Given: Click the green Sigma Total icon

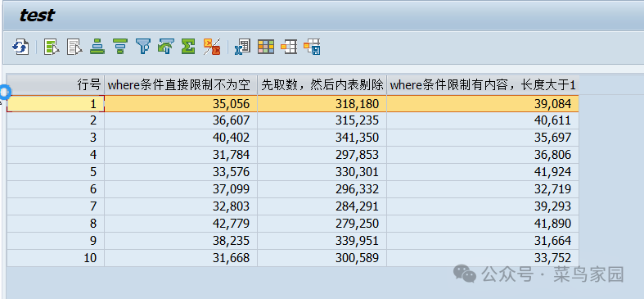Looking at the screenshot, I should [x=188, y=47].
